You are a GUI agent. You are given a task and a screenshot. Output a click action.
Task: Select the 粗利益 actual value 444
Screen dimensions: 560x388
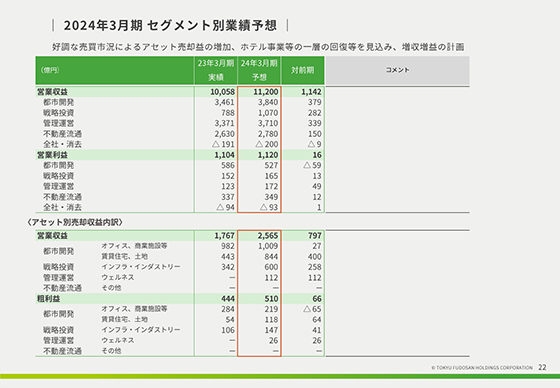pyautogui.click(x=228, y=299)
